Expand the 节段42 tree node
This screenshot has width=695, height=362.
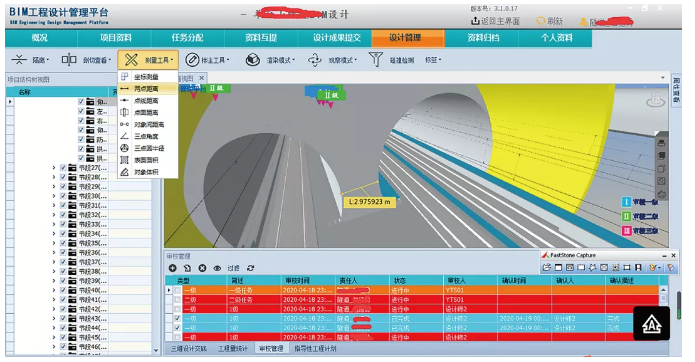[54, 309]
